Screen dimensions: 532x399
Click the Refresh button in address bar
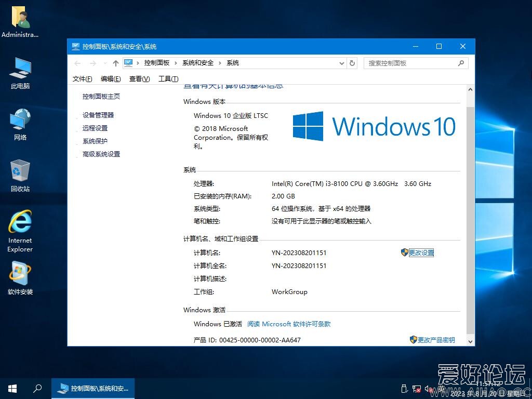coord(352,63)
